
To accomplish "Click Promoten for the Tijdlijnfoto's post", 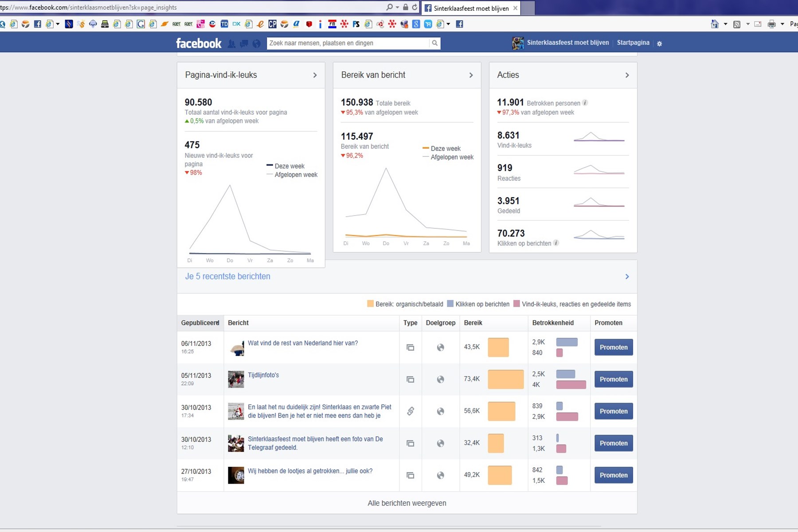I will [614, 379].
